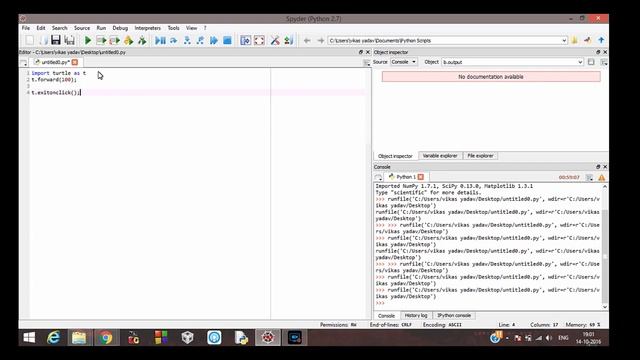Screen dimensions: 640x360
Task: Create a new file via toolbar
Action: point(29,40)
